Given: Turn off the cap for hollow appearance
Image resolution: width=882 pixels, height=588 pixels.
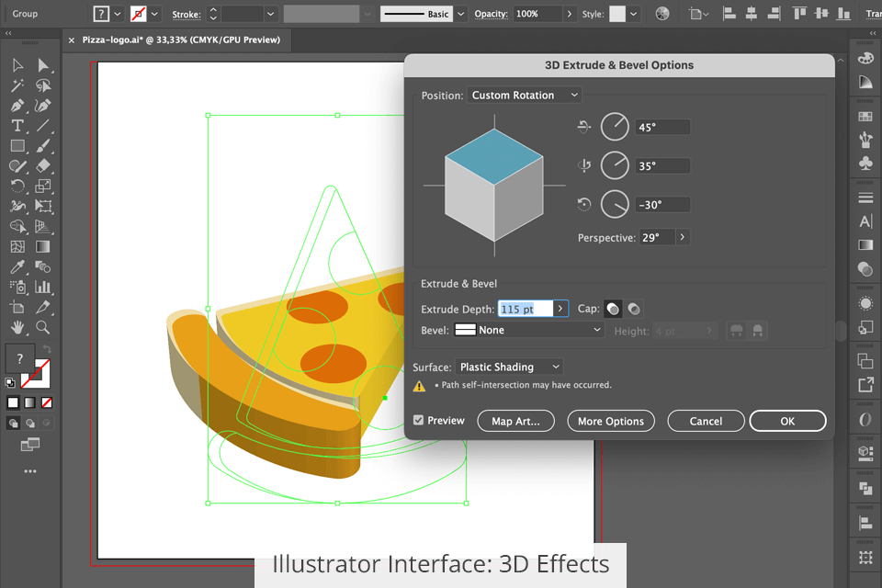Looking at the screenshot, I should [634, 309].
